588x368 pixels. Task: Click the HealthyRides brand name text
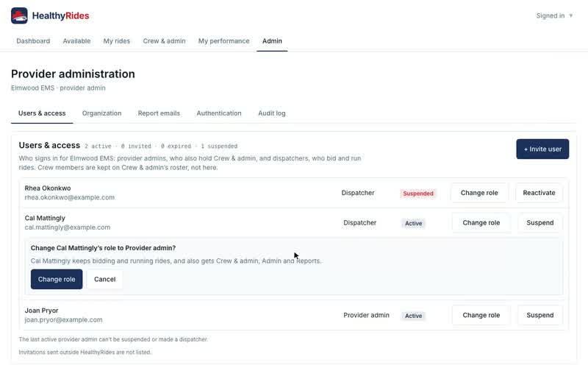tap(61, 15)
